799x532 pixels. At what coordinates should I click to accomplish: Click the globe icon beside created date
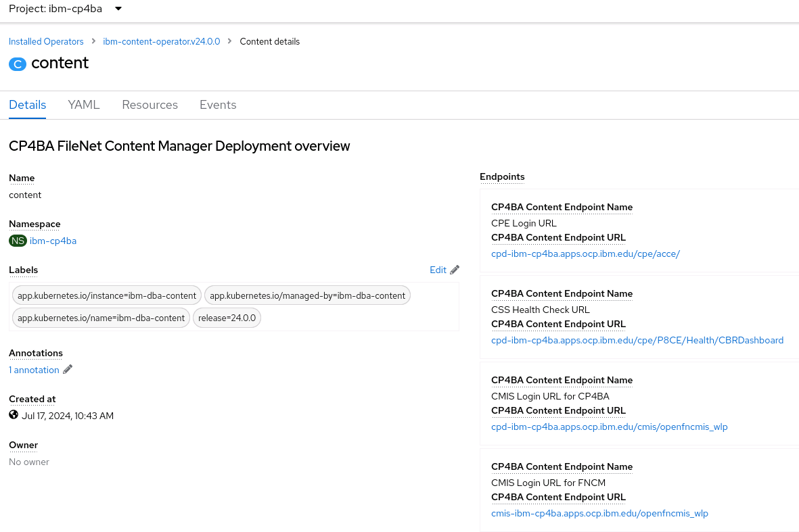(14, 415)
